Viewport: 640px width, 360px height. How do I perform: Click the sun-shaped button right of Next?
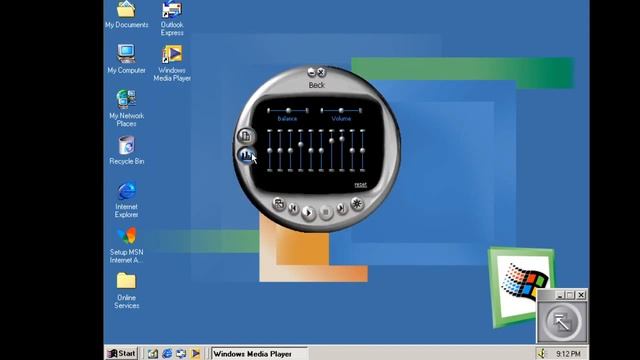click(x=357, y=203)
